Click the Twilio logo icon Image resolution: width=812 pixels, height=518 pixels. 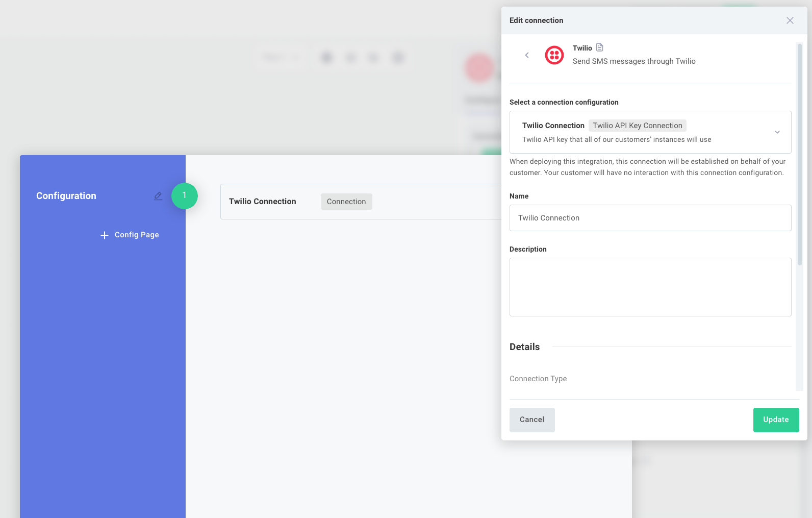point(554,55)
